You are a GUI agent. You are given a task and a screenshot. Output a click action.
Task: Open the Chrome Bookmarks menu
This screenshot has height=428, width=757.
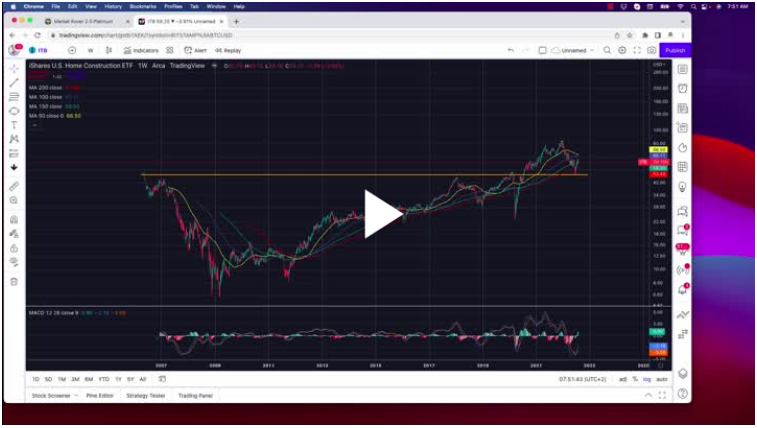pos(143,6)
